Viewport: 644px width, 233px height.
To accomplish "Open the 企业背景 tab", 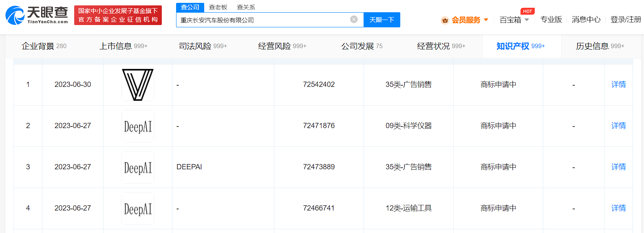I will tap(44, 46).
